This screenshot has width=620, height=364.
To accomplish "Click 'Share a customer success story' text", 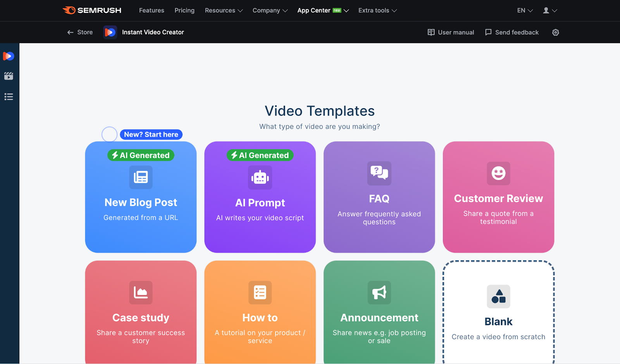I will pyautogui.click(x=141, y=337).
